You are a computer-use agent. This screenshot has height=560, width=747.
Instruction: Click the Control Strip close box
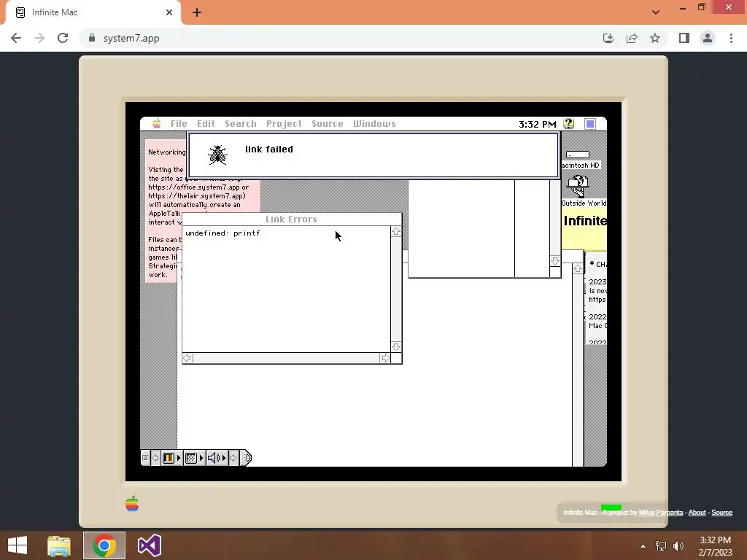pos(145,458)
